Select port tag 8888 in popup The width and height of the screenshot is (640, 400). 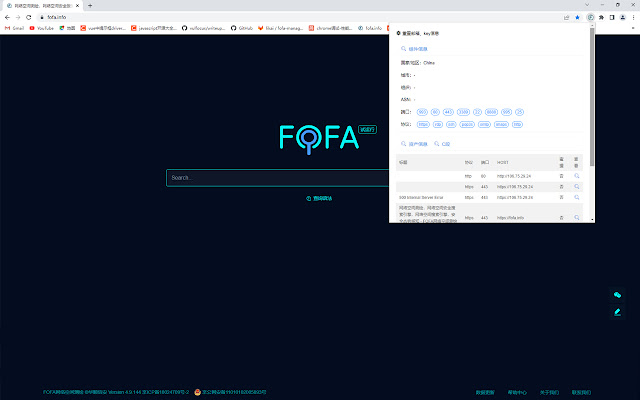(491, 112)
